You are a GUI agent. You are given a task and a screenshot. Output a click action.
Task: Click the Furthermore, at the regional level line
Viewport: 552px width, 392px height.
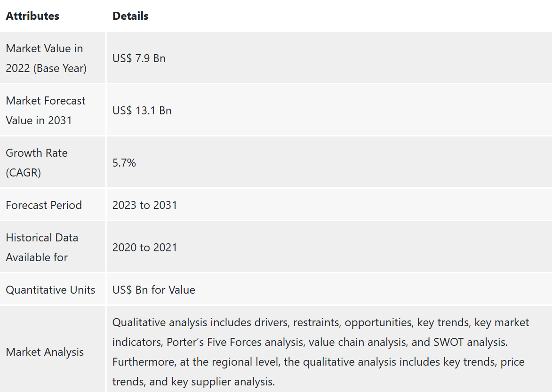(318, 362)
